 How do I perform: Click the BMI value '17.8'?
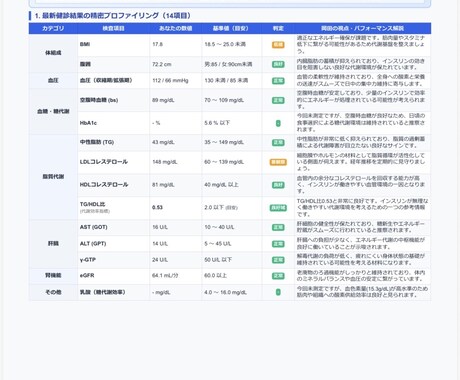pos(157,44)
